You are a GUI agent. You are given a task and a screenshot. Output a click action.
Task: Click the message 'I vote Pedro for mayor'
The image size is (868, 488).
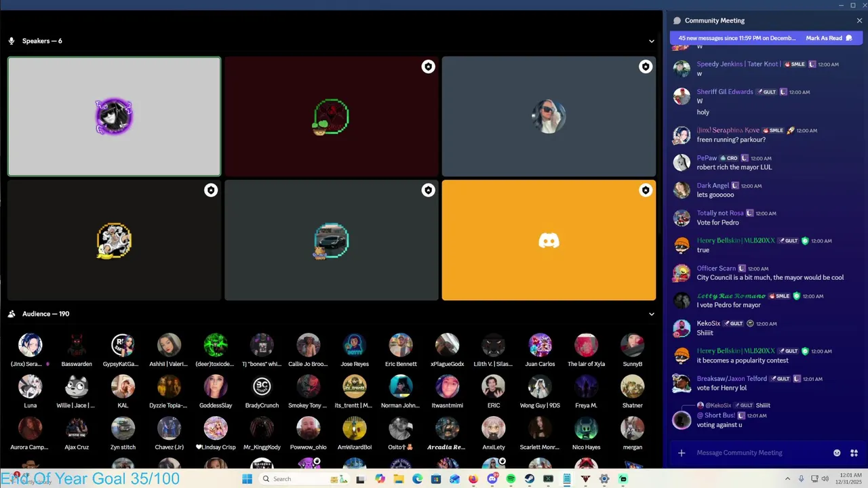coord(729,305)
